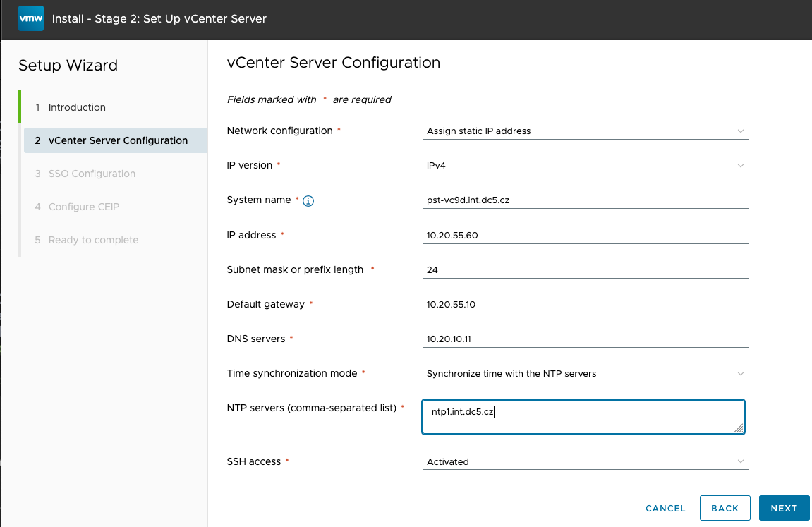Open the Network configuration dropdown
The width and height of the screenshot is (812, 527).
tap(585, 131)
